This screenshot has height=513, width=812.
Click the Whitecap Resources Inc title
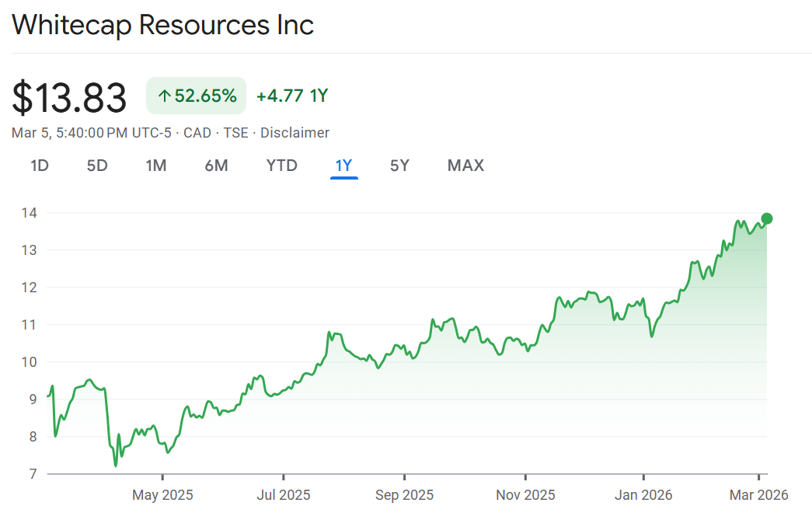pyautogui.click(x=163, y=25)
